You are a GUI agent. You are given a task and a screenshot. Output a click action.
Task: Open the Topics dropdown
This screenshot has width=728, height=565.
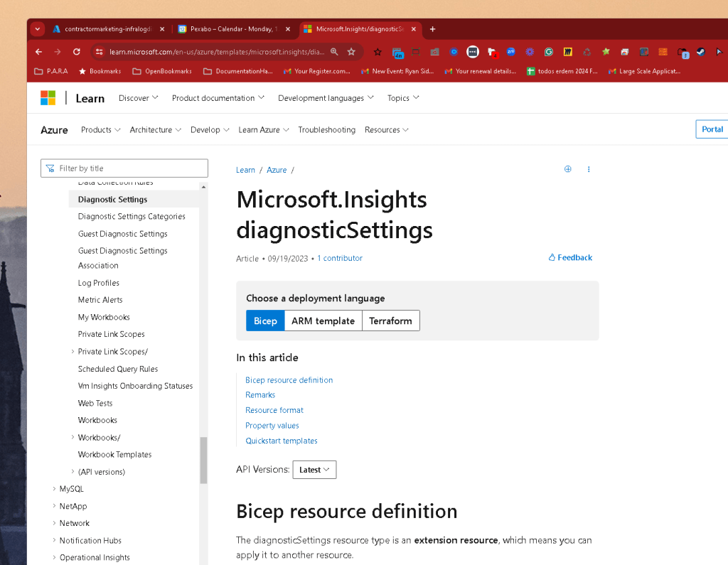click(x=403, y=98)
